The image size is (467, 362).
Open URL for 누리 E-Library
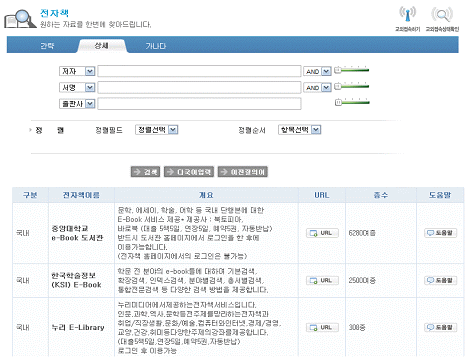point(322,327)
